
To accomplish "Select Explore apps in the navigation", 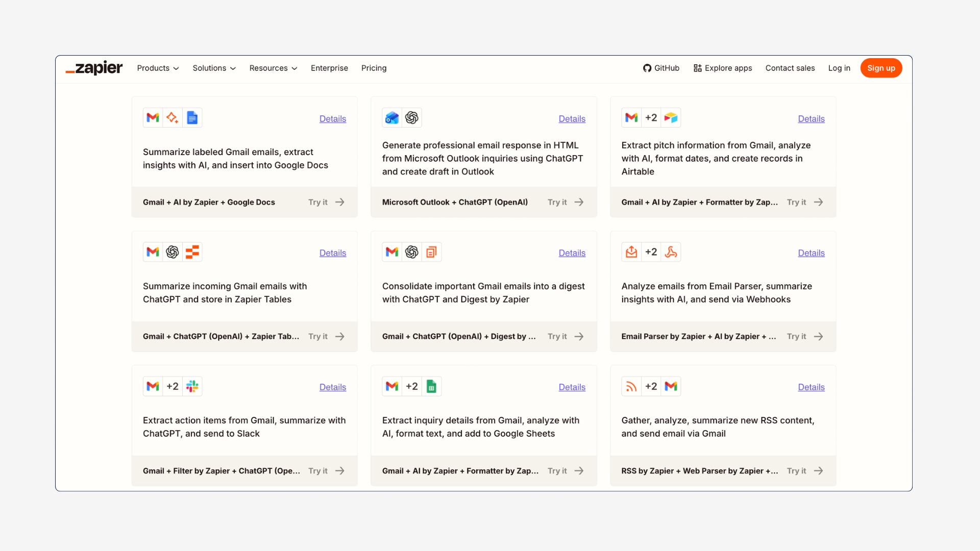I will click(723, 68).
